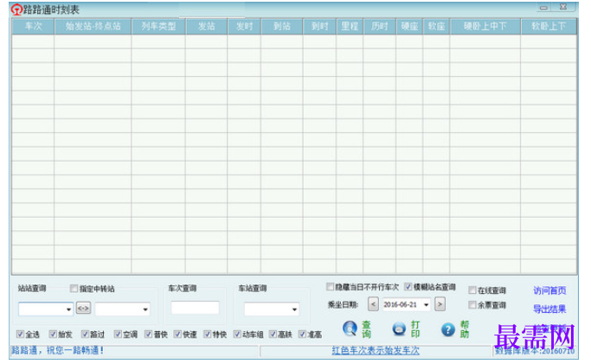Click the 查询 magnifier search icon
Image resolution: width=591 pixels, height=364 pixels.
[x=350, y=329]
